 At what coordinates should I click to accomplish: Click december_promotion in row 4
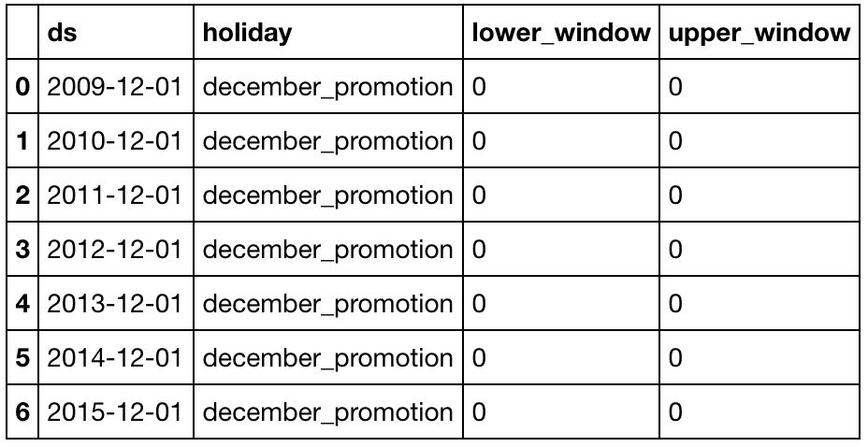click(x=327, y=304)
